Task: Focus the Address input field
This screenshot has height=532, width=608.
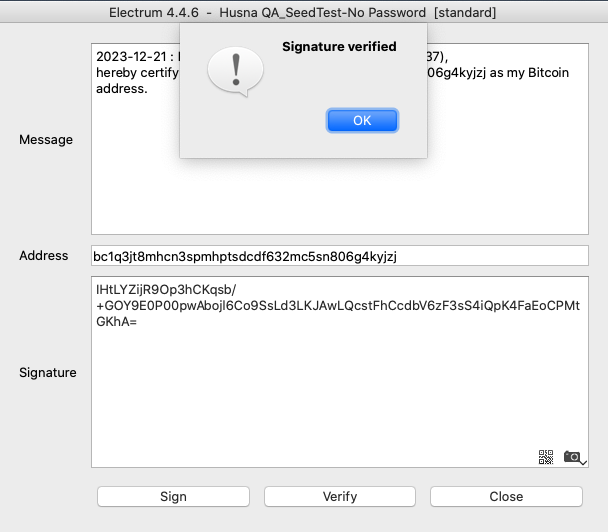Action: [x=340, y=256]
